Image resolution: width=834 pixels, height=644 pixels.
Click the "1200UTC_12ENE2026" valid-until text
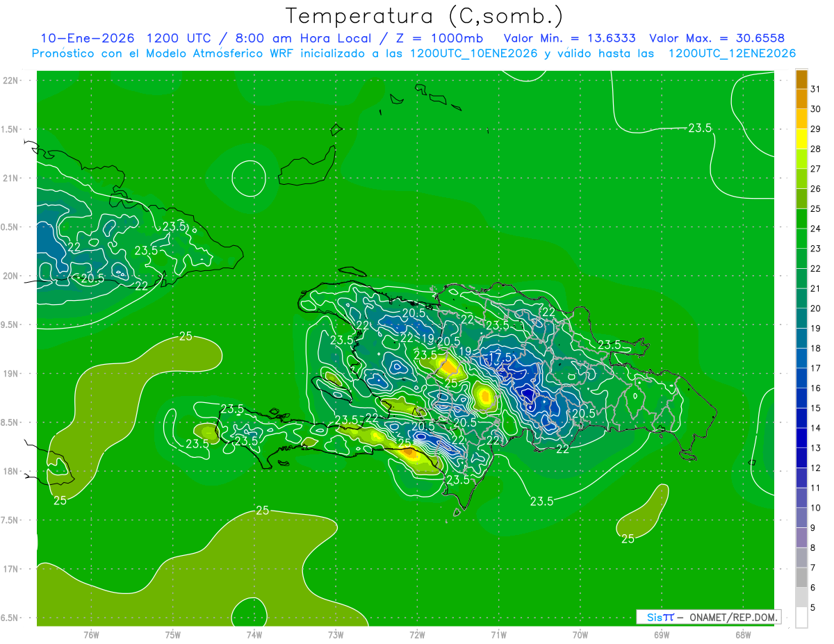(x=732, y=53)
